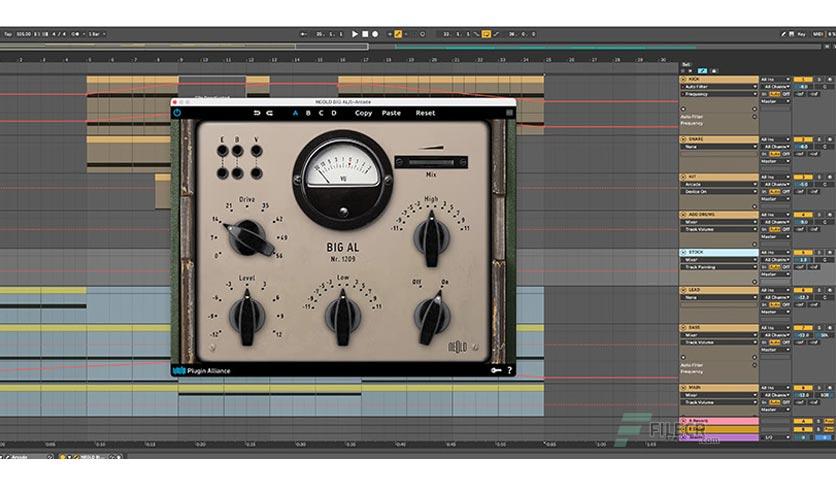
Task: Open ADD DRUMS Track Volume dropdown
Action: [719, 229]
